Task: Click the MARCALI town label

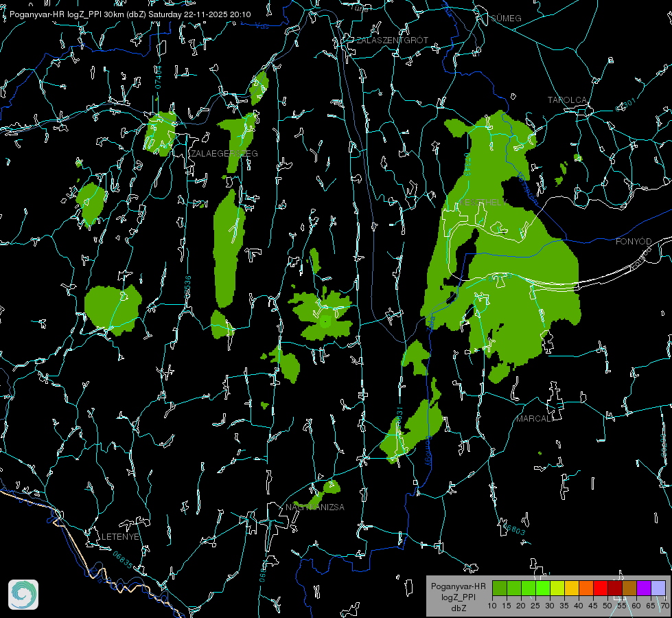Action: [x=535, y=419]
